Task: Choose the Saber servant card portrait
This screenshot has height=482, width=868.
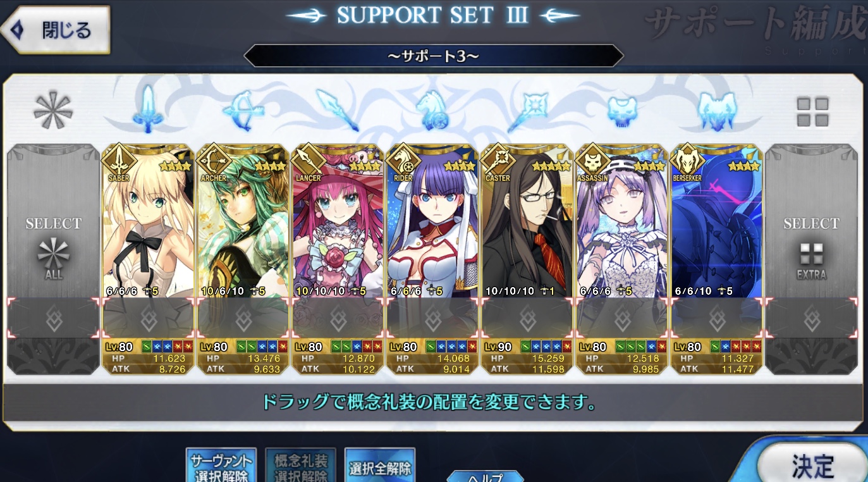Action: [148, 221]
